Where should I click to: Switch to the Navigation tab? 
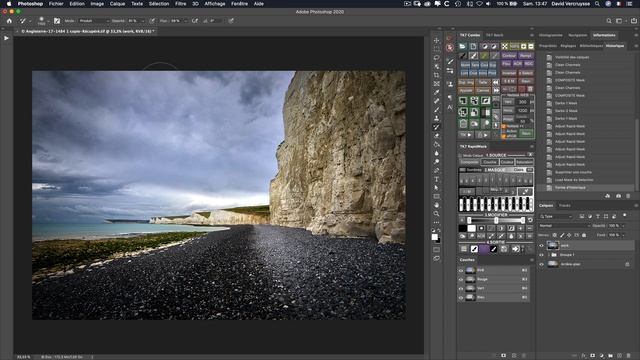(x=578, y=35)
